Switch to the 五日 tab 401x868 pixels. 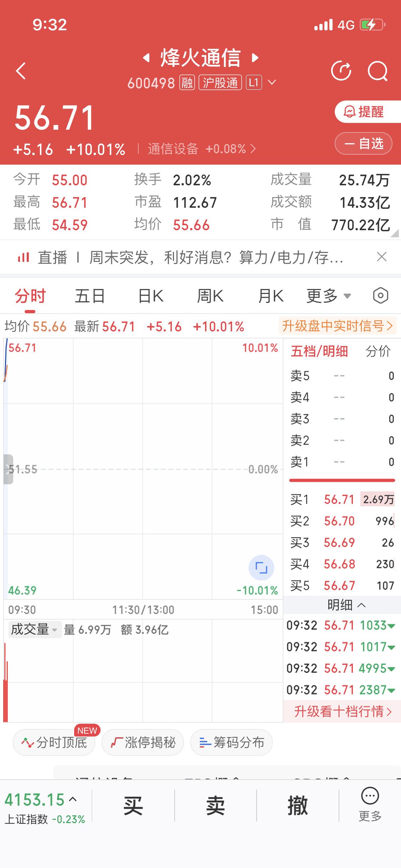[90, 296]
